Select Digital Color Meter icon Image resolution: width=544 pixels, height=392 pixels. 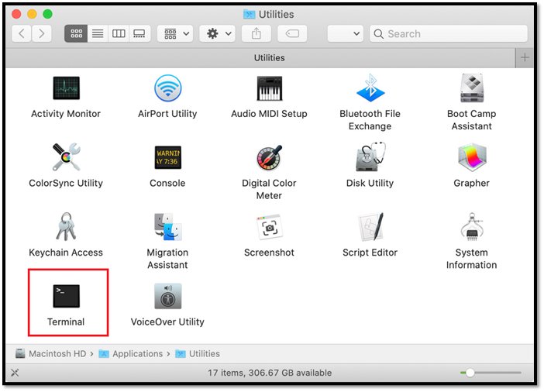[269, 157]
